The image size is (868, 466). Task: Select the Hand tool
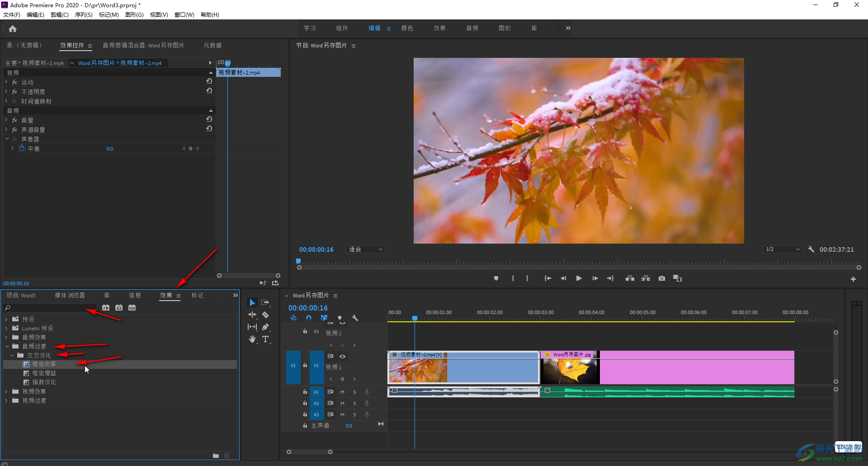(x=252, y=339)
